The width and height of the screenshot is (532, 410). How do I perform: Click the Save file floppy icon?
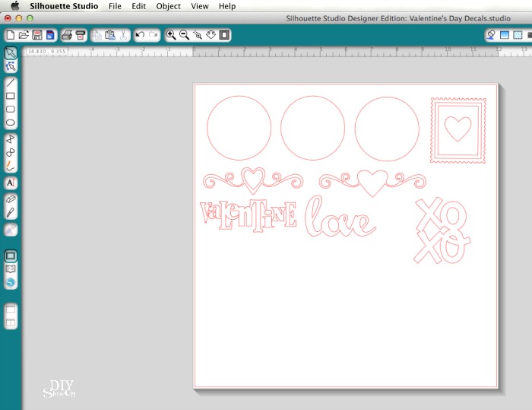[36, 35]
